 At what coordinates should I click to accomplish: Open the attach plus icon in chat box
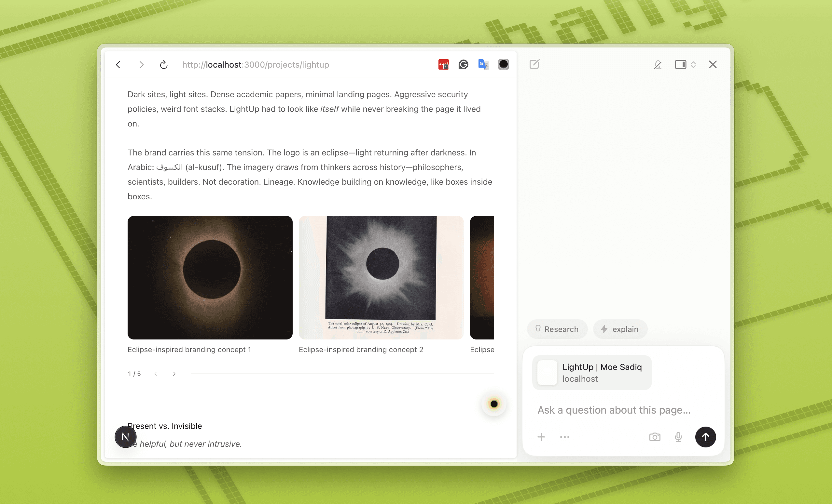point(541,437)
